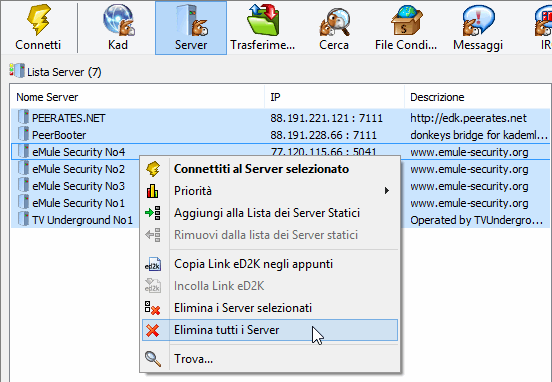
Task: Select the eMule Security No4 row name
Action: (79, 152)
